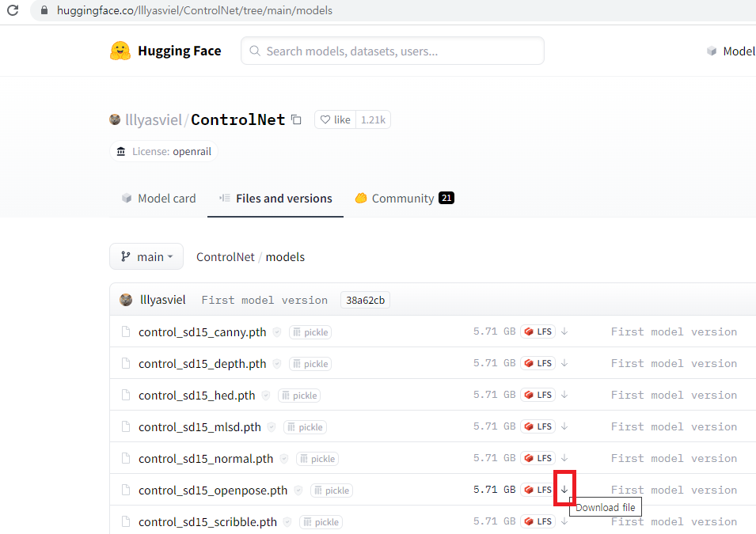Download control_sd15_hed.pth via arrow icon
Image resolution: width=756 pixels, height=534 pixels.
pos(564,395)
